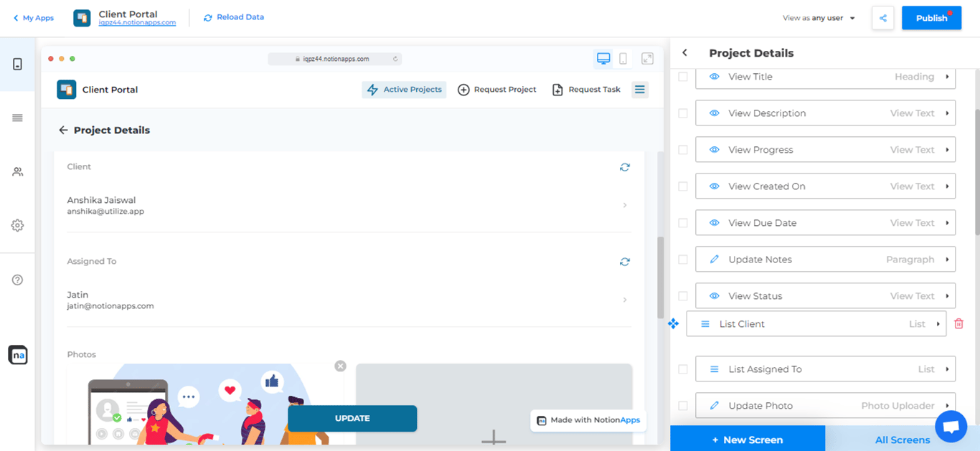This screenshot has width=980, height=451.
Task: Check the View Due Date checkbox
Action: [683, 223]
